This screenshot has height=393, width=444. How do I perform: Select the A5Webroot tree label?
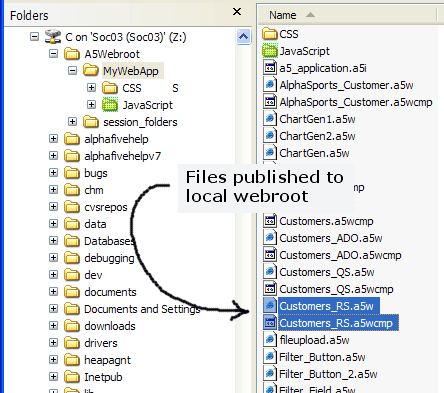pos(112,54)
